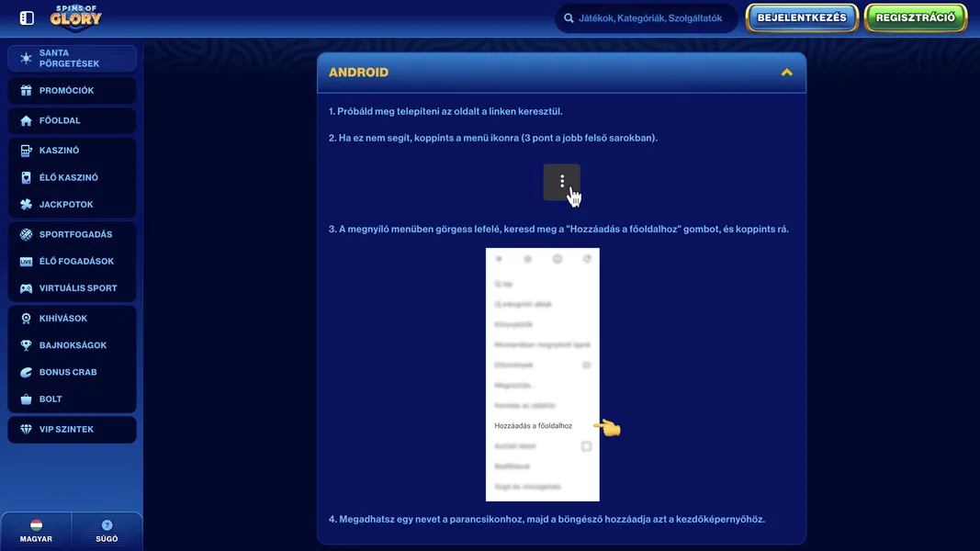Viewport: 980px width, 551px height.
Task: Go to Főoldal home icon
Action: [26, 121]
